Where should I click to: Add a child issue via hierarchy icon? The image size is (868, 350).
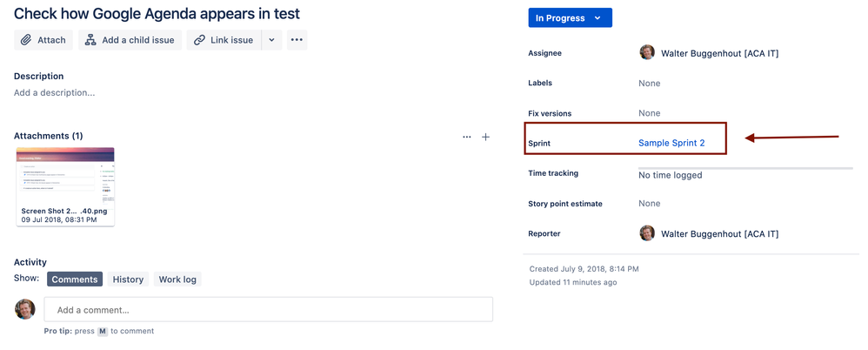coord(130,40)
